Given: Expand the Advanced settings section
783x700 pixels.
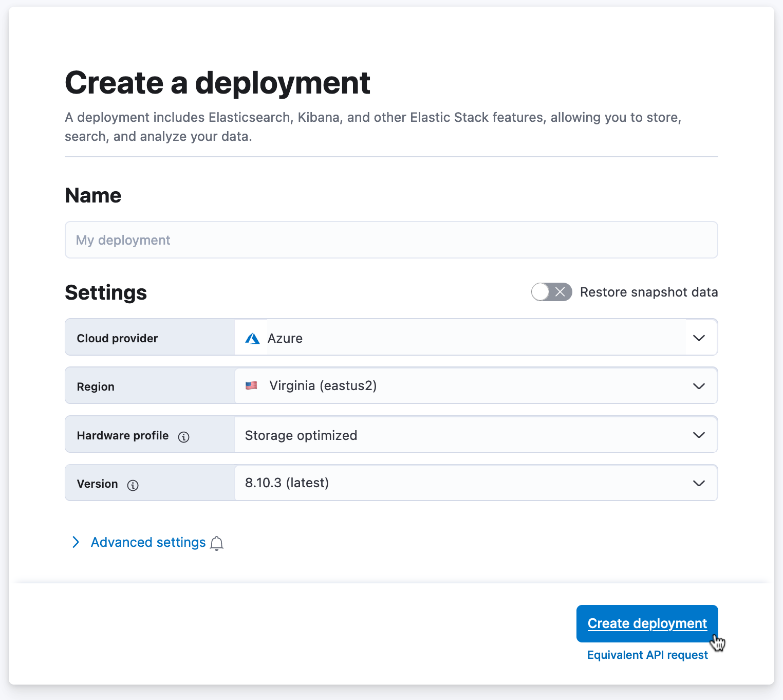Looking at the screenshot, I should (147, 542).
